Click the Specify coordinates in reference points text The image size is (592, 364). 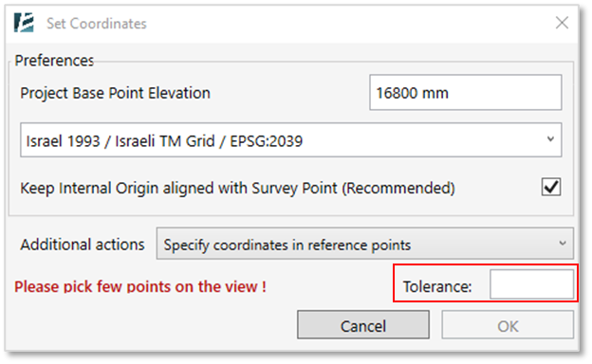287,246
